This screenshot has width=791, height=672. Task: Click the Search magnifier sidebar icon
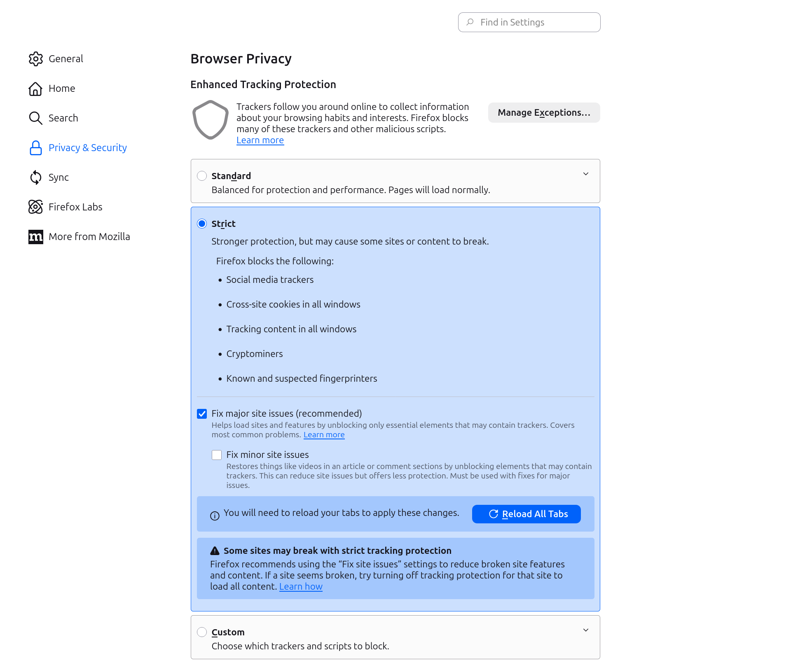(36, 118)
